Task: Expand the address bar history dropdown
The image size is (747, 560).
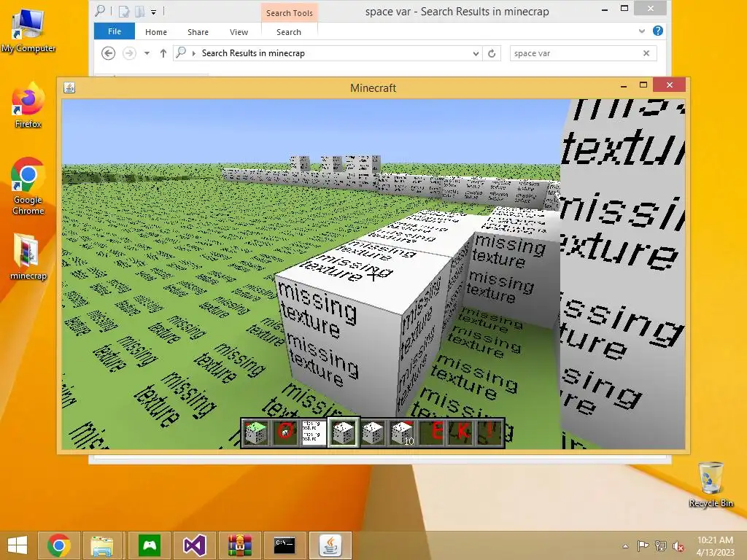Action: point(476,54)
